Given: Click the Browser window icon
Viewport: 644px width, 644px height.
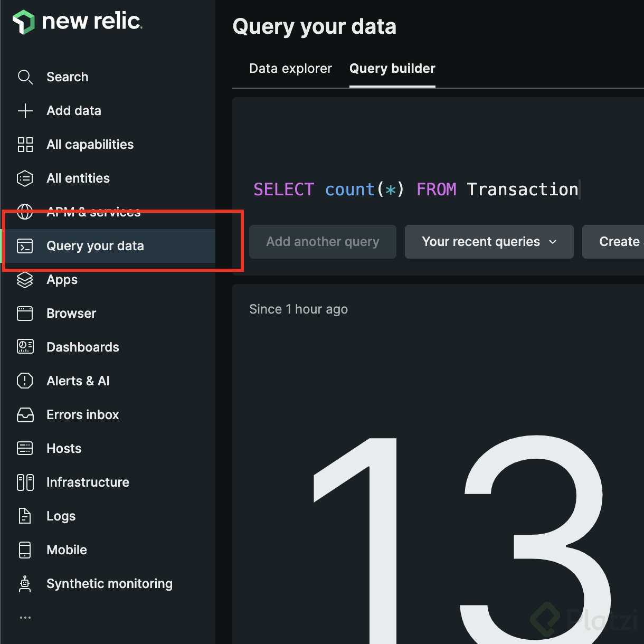Looking at the screenshot, I should (x=25, y=314).
